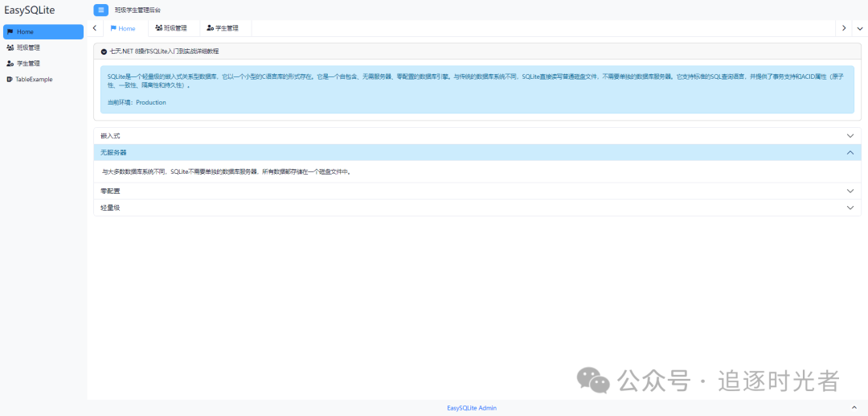Open 学生管理 from the sidebar
Screen dimensions: 868x416
28,64
